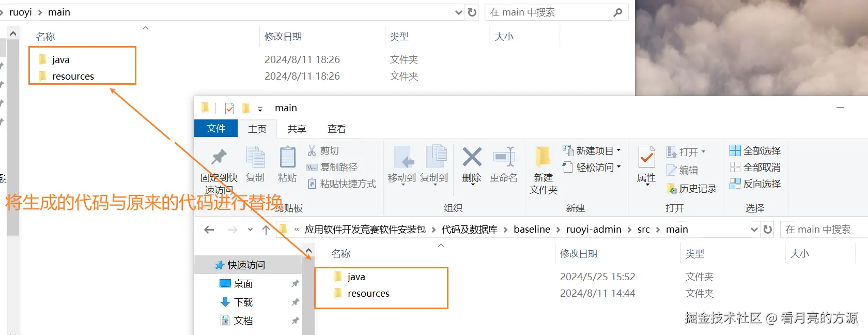Select resources folder in back ruoyi window
868x335 pixels.
(x=73, y=76)
